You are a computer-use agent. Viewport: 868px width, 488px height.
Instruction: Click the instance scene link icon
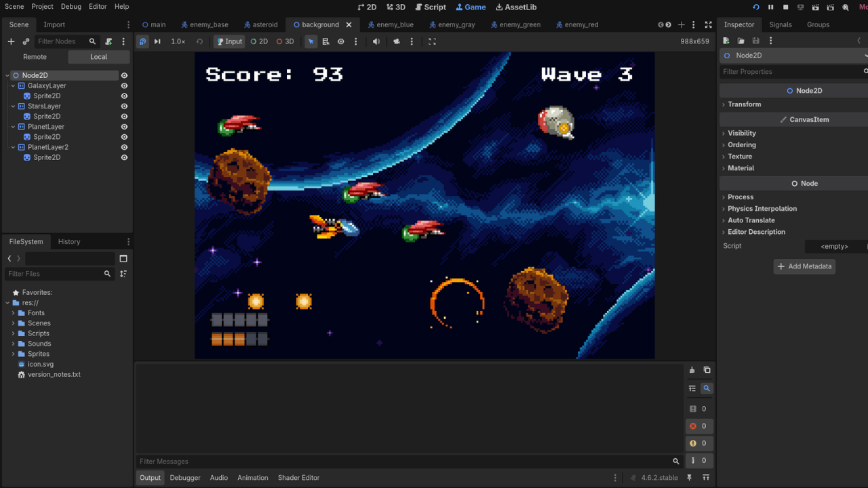pos(26,41)
